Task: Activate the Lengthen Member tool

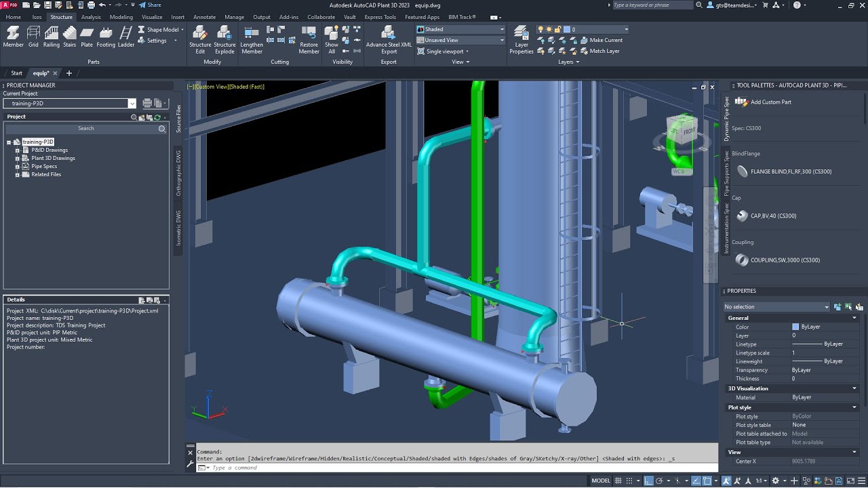Action: [x=252, y=39]
